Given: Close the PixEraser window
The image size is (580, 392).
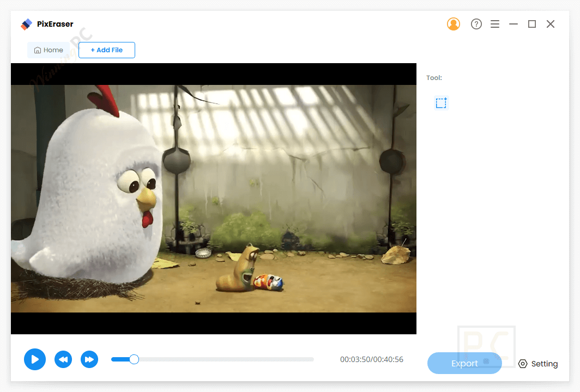Looking at the screenshot, I should 551,24.
